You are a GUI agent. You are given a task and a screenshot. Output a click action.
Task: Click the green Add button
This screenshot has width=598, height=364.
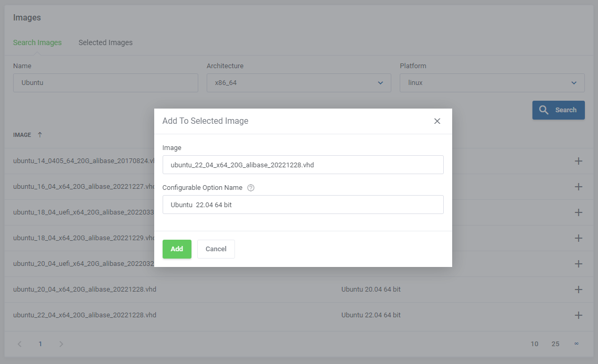[177, 249]
